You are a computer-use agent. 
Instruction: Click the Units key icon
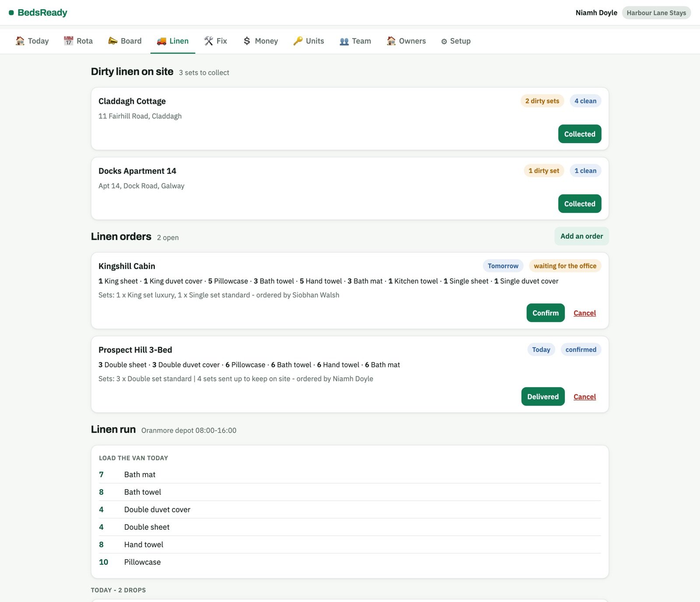coord(298,41)
